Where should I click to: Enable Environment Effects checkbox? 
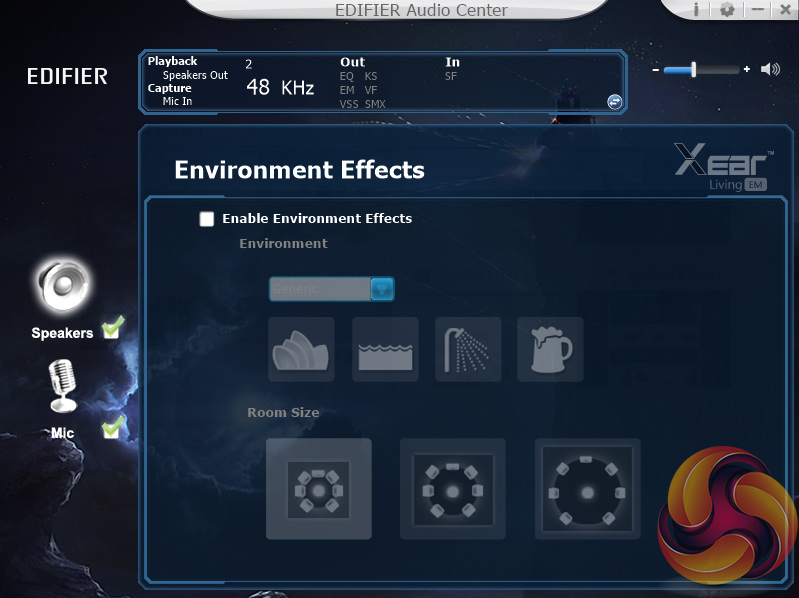206,219
